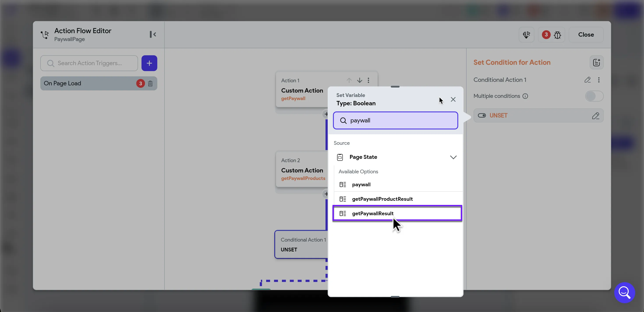This screenshot has width=644, height=312.
Task: Click the UNSET condition toggle icon
Action: [482, 115]
